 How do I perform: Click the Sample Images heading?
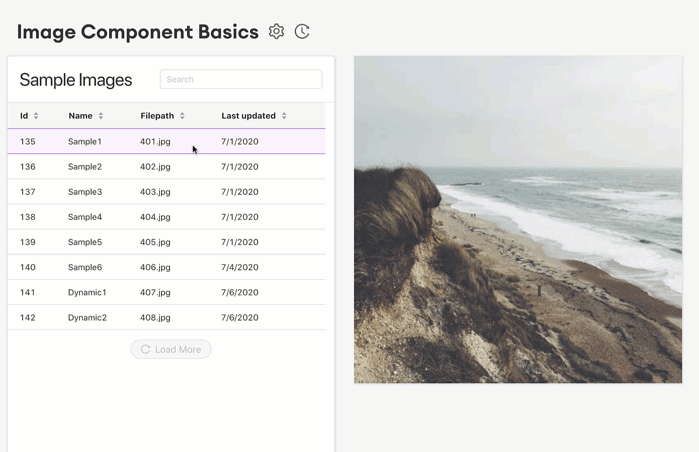pyautogui.click(x=76, y=80)
